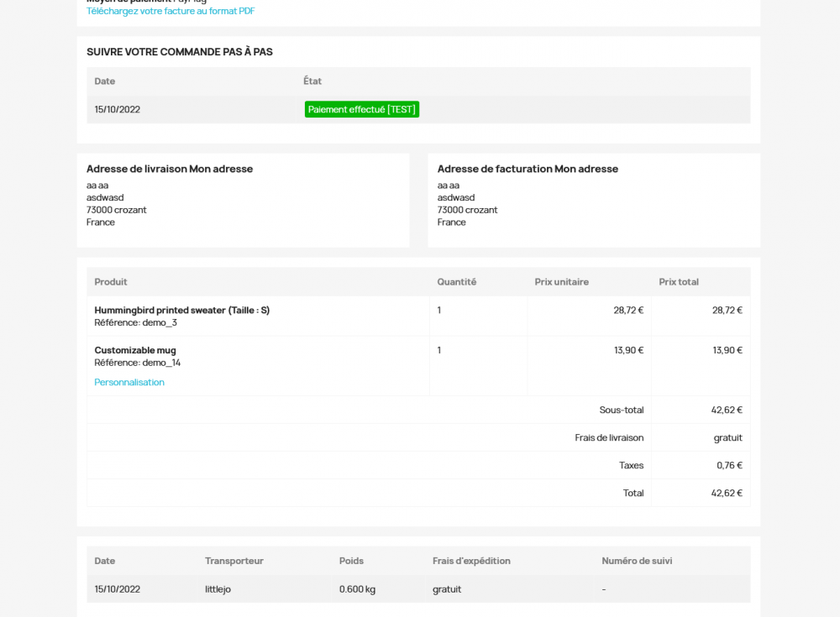Select the Hummingbird printed sweater product name
Screen dimensions: 840x617
coord(182,310)
